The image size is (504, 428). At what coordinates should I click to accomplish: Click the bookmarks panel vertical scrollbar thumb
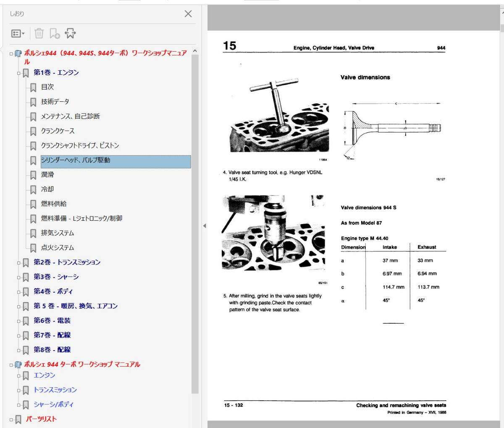coord(195,224)
